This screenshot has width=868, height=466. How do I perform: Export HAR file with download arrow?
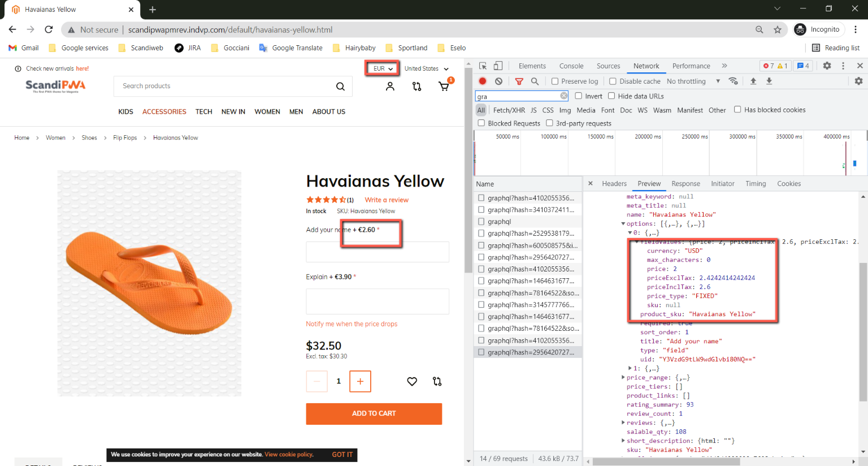[769, 81]
